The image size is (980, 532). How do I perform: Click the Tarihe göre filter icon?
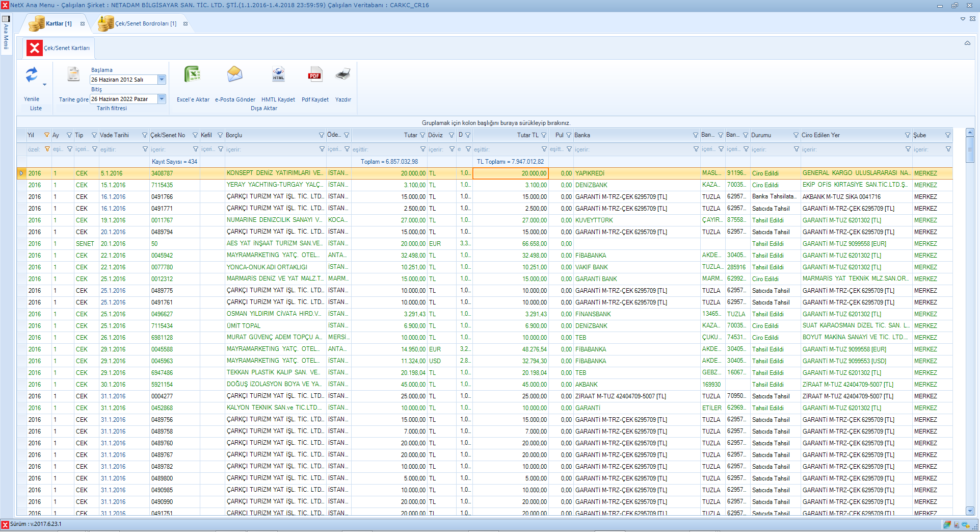pos(73,74)
